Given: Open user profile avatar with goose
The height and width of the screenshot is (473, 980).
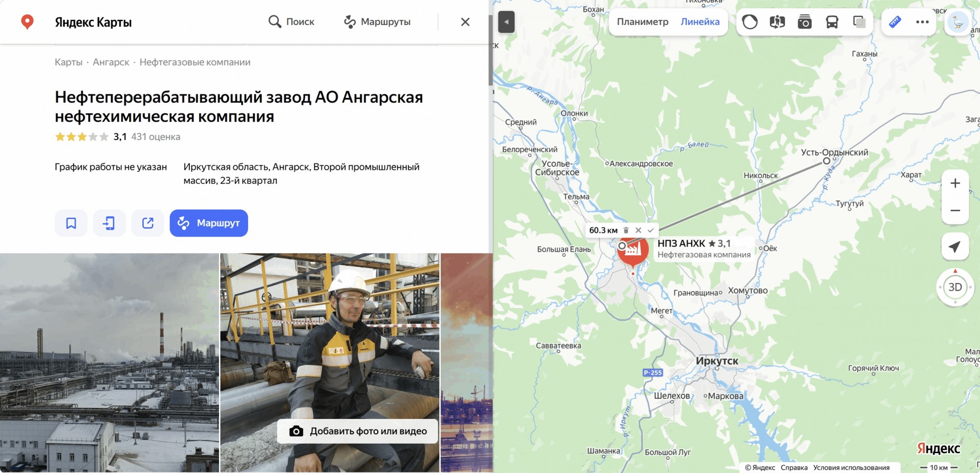Looking at the screenshot, I should point(958,23).
